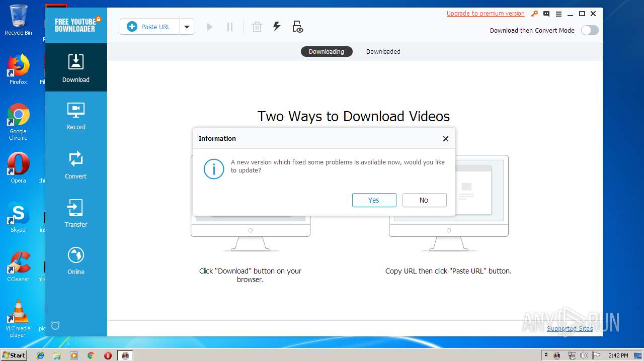Click Upgrade to premium version link
Viewport: 644px width, 362px height.
486,14
